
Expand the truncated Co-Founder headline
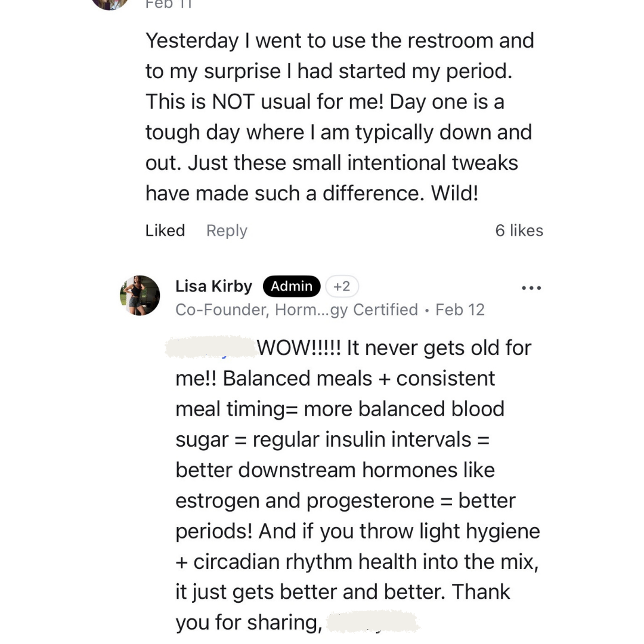tap(296, 310)
